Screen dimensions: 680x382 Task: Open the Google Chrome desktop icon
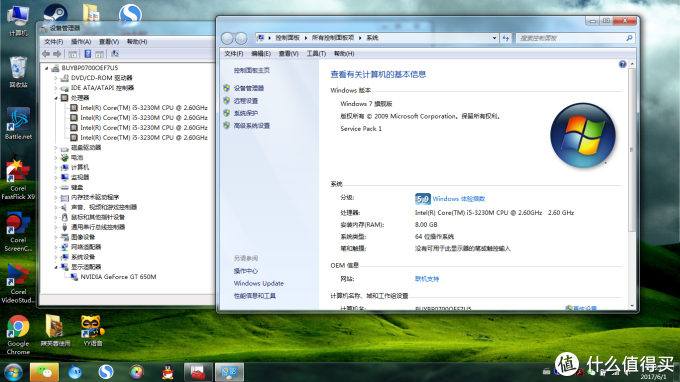pyautogui.click(x=18, y=335)
